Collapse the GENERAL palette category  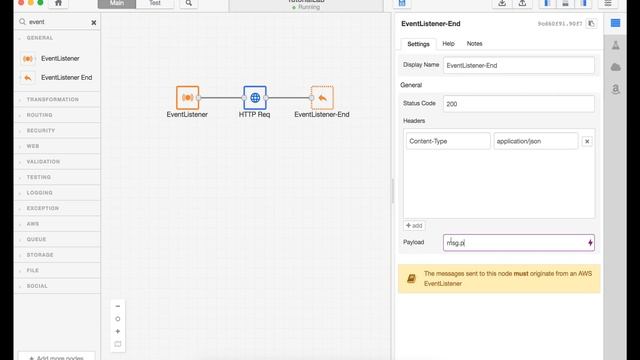coord(40,38)
